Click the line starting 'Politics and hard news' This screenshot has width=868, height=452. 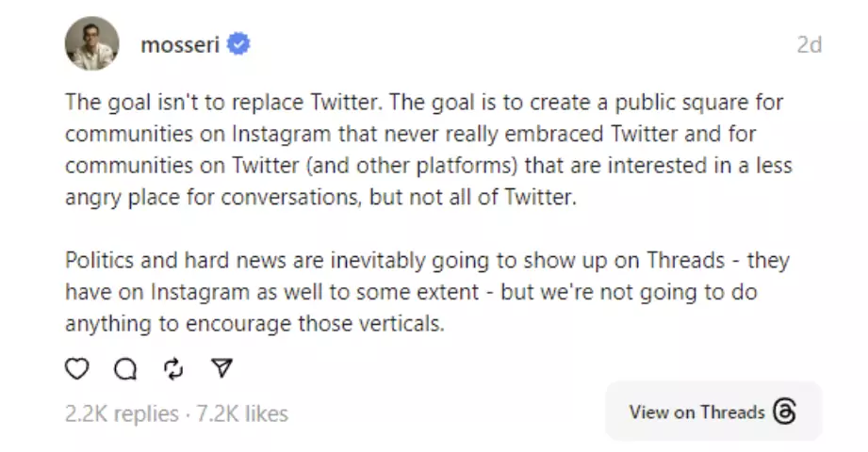427,261
